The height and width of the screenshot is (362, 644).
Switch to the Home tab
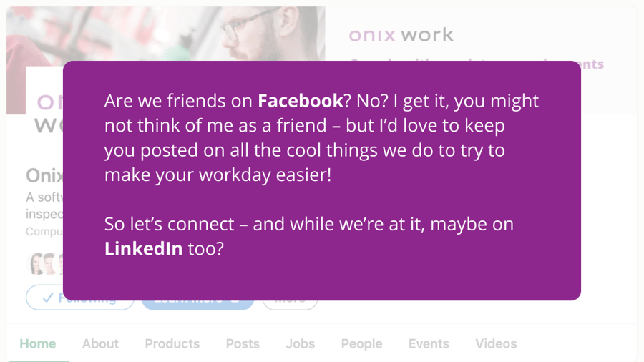pyautogui.click(x=38, y=343)
